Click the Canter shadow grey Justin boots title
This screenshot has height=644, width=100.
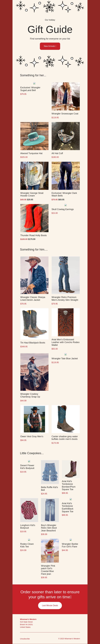(64, 438)
